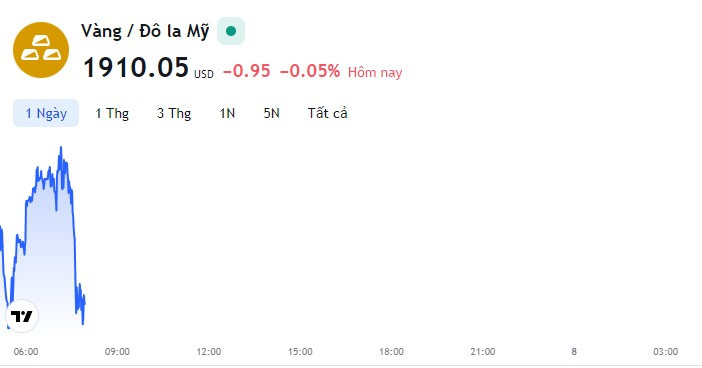The width and height of the screenshot is (702, 368).
Task: Switch to the 1 Thg range
Action: pos(112,113)
